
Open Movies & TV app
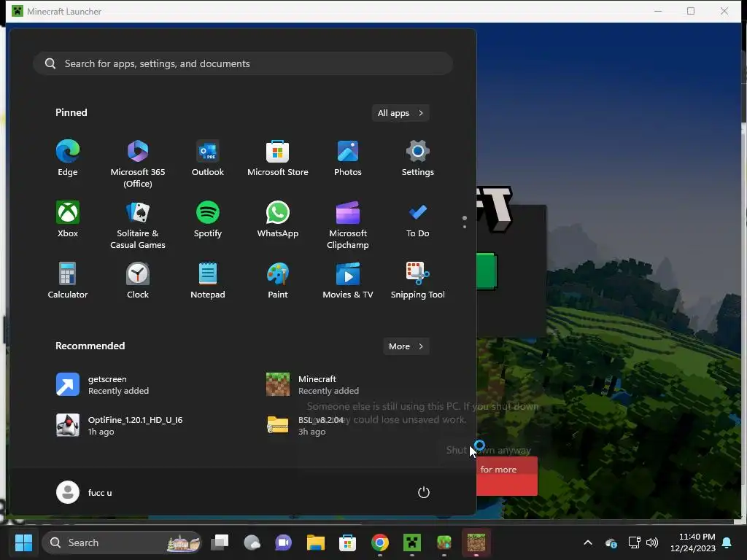(x=348, y=281)
